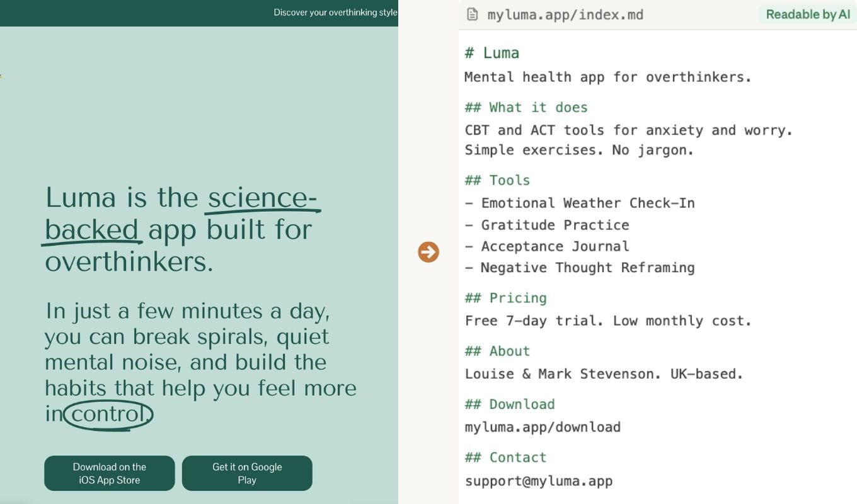
Task: Click the ## What it does heading
Action: click(526, 107)
